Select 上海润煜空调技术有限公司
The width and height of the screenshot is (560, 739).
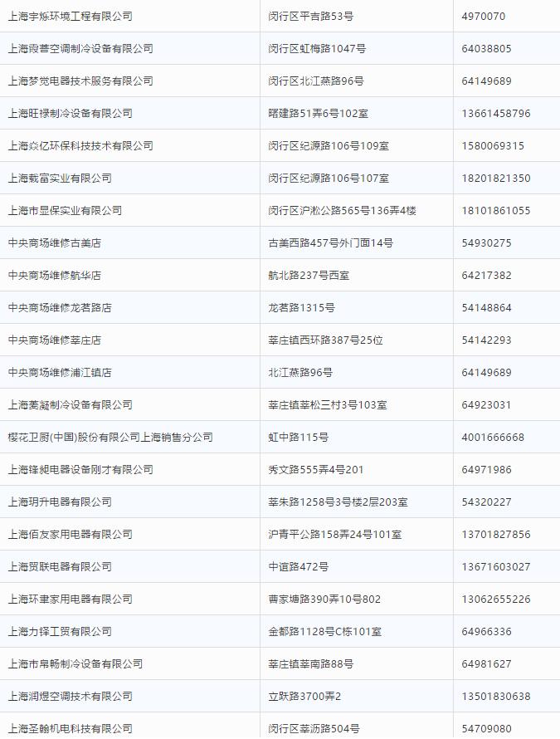(x=71, y=697)
